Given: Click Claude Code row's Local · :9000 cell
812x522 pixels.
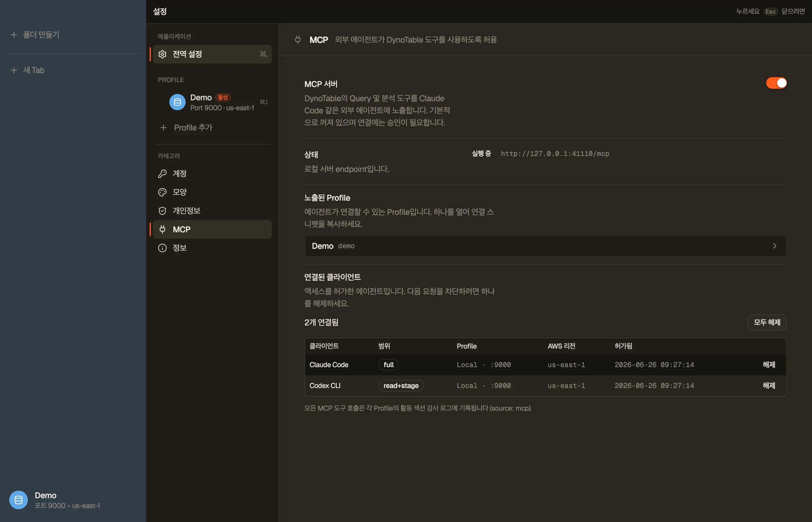Looking at the screenshot, I should tap(484, 365).
